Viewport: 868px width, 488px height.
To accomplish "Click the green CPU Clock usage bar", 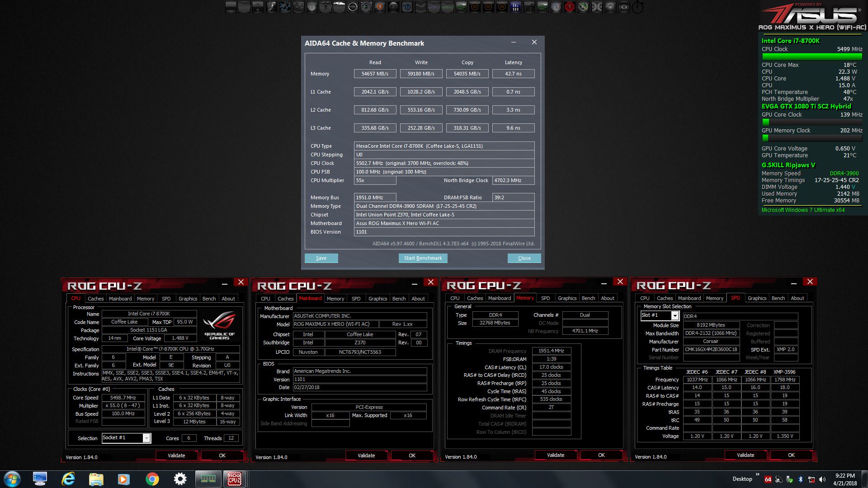I will point(811,56).
